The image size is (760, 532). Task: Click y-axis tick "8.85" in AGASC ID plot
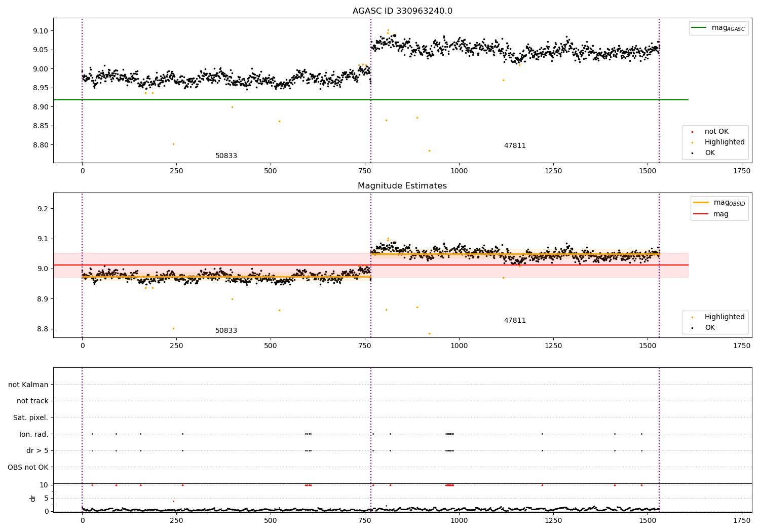pos(41,126)
